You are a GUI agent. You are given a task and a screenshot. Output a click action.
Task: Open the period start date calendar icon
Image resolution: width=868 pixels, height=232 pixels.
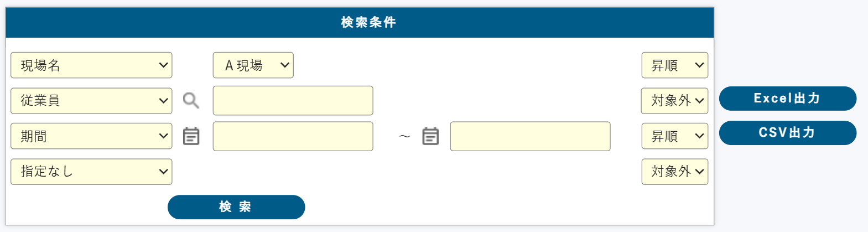[191, 136]
